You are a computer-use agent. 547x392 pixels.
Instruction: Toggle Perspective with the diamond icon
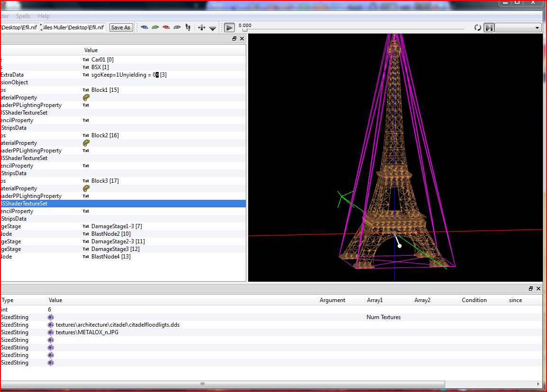[x=213, y=28]
